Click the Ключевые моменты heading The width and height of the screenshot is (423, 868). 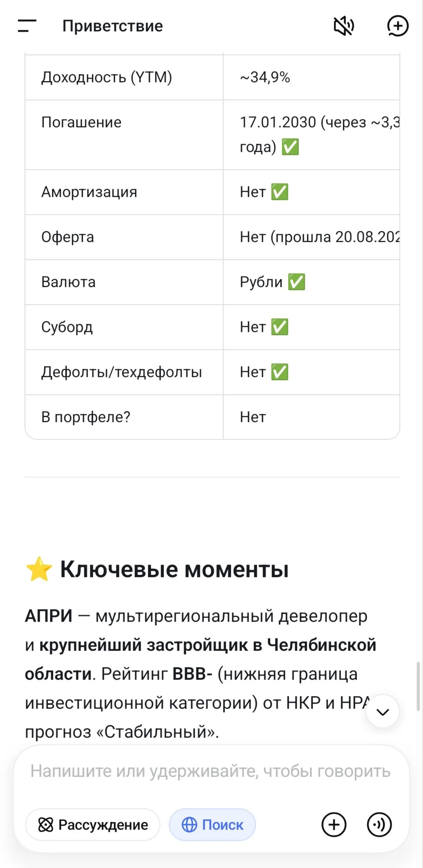174,569
